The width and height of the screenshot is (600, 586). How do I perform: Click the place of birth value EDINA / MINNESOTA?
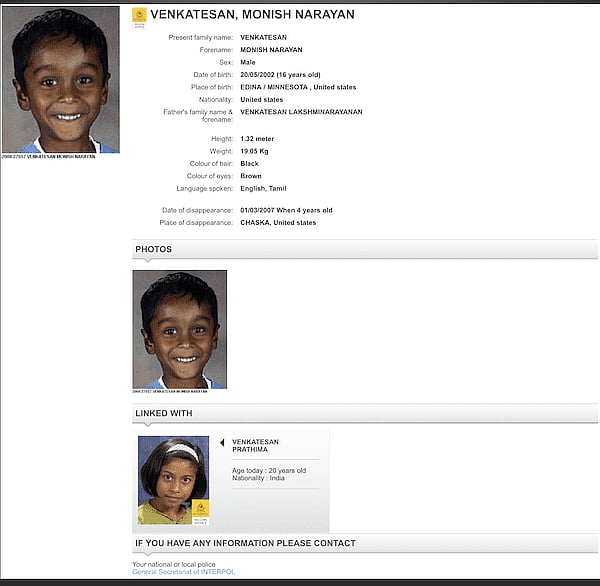[297, 87]
